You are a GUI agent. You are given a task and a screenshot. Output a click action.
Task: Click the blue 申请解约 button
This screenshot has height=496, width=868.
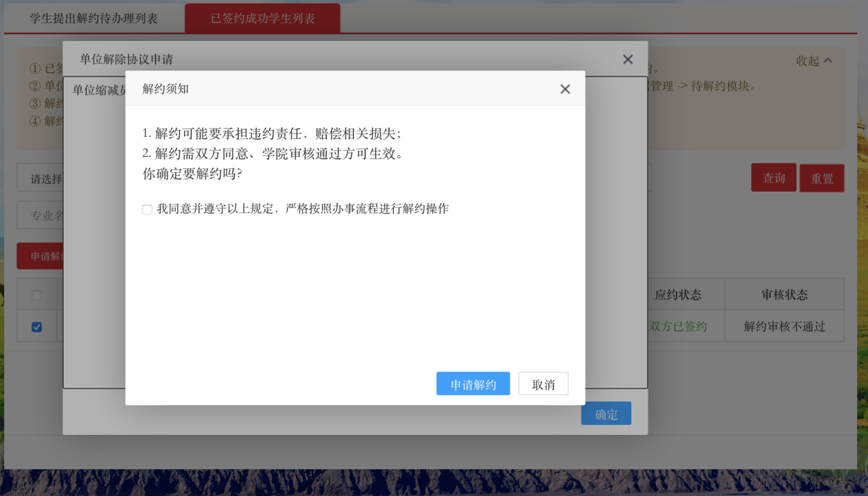pyautogui.click(x=473, y=384)
